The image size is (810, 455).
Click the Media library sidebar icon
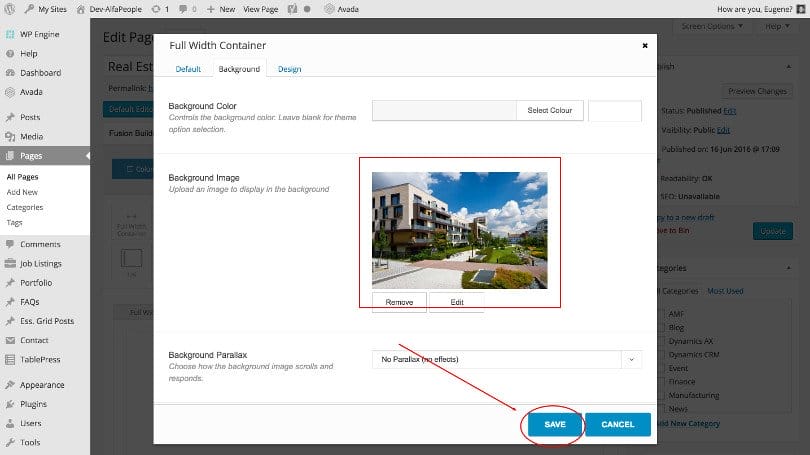click(x=9, y=136)
